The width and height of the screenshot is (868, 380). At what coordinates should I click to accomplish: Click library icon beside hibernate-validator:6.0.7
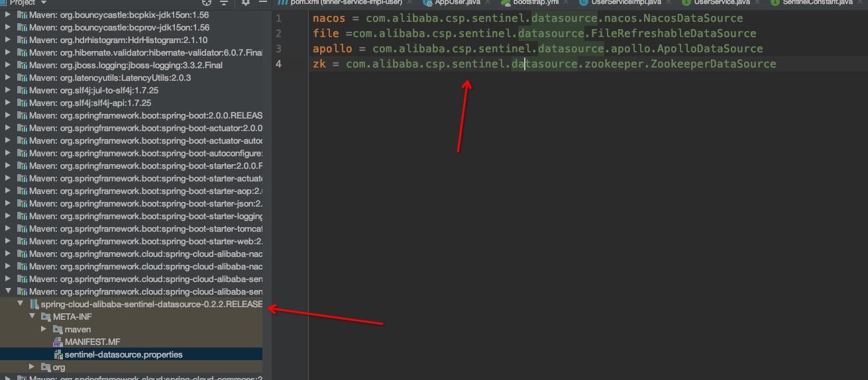(x=22, y=53)
